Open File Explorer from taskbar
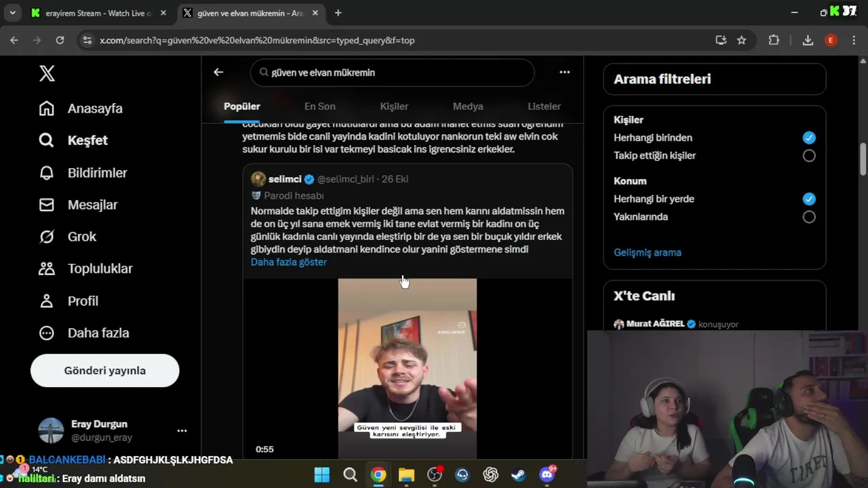The image size is (868, 488). tap(406, 474)
